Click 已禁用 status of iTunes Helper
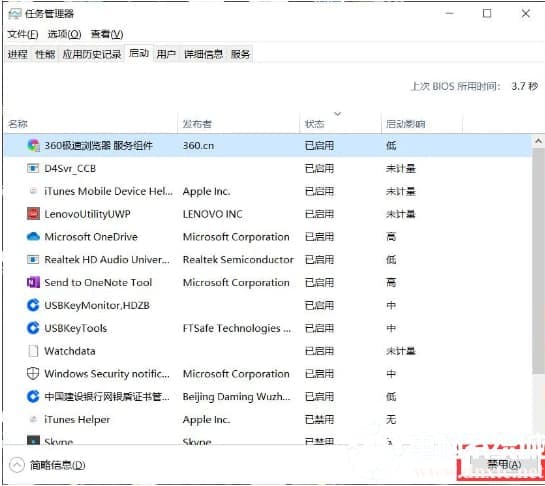This screenshot has width=545, height=486. coord(319,420)
